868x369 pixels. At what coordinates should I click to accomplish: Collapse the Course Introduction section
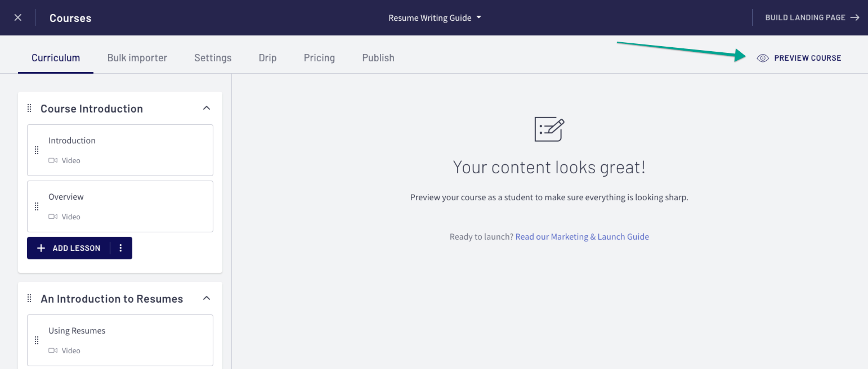(x=207, y=107)
